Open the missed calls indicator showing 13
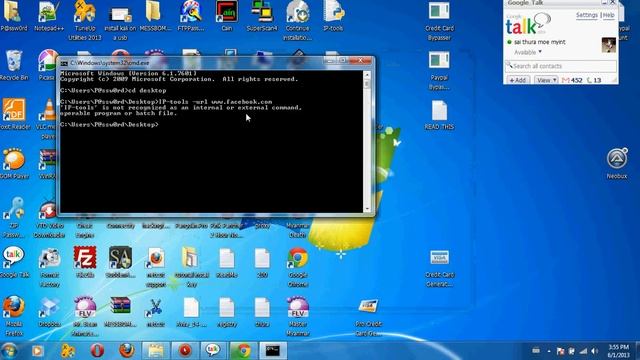 (x=594, y=80)
